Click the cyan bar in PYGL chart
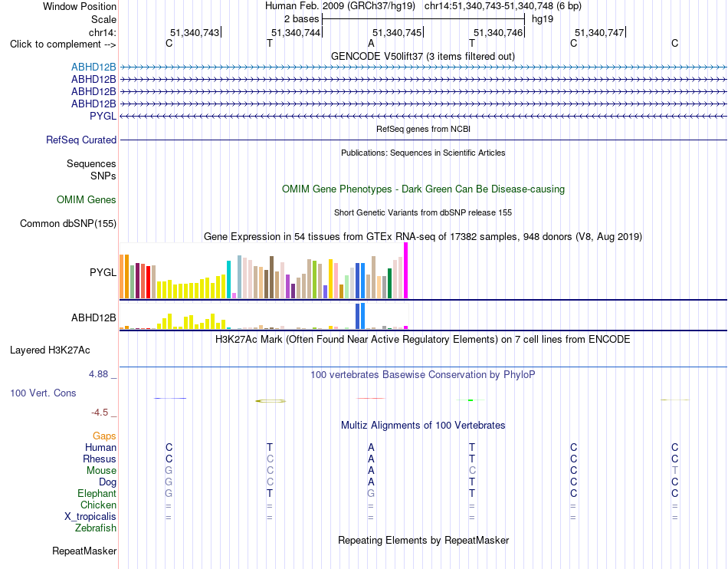The width and height of the screenshot is (728, 569). tap(228, 280)
